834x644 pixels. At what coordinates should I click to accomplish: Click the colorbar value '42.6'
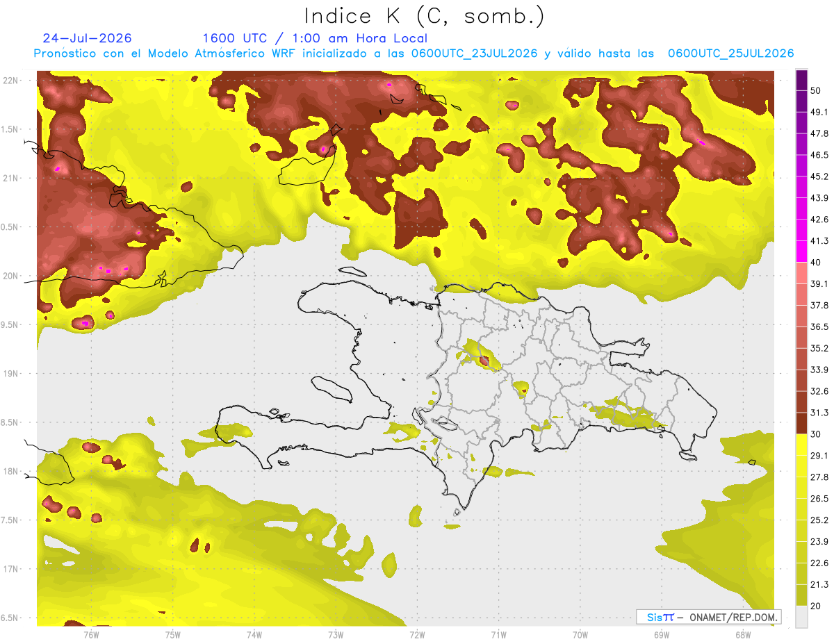(819, 220)
